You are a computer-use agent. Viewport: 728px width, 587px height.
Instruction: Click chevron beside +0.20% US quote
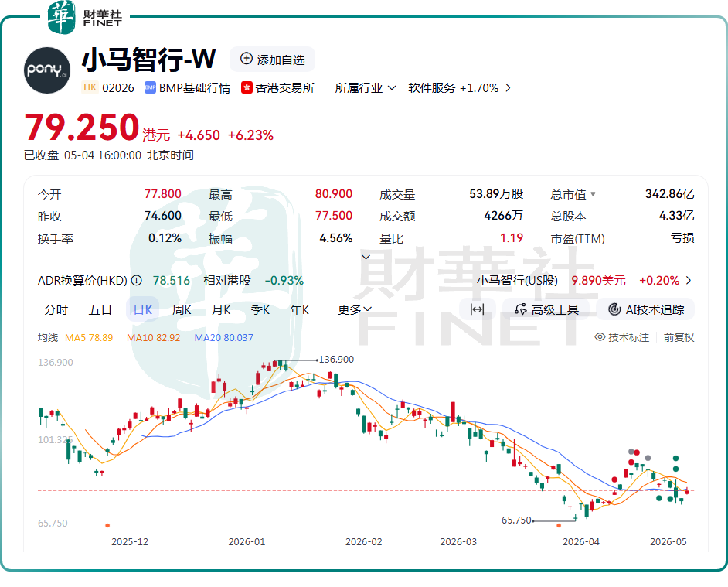coord(688,280)
